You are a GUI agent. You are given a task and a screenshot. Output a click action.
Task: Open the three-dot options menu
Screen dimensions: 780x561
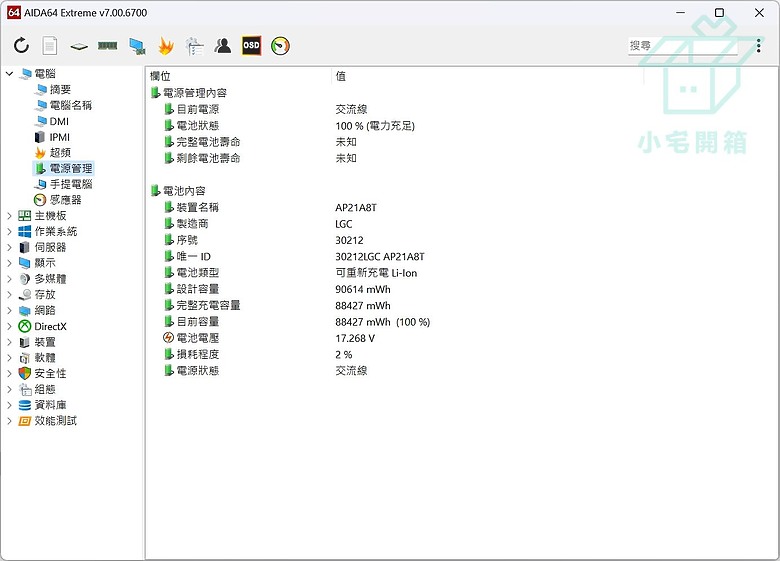coord(759,45)
